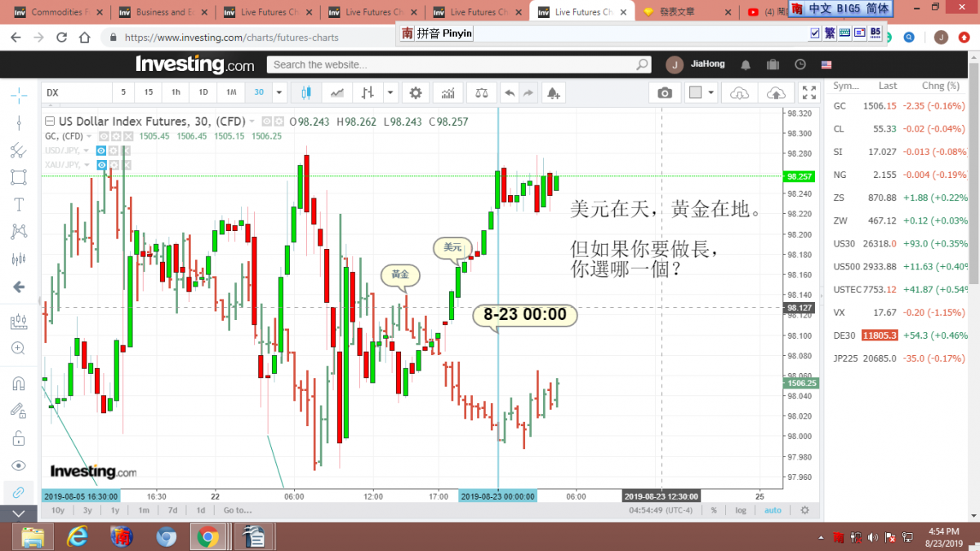Activate the zoom in tool

(x=19, y=349)
